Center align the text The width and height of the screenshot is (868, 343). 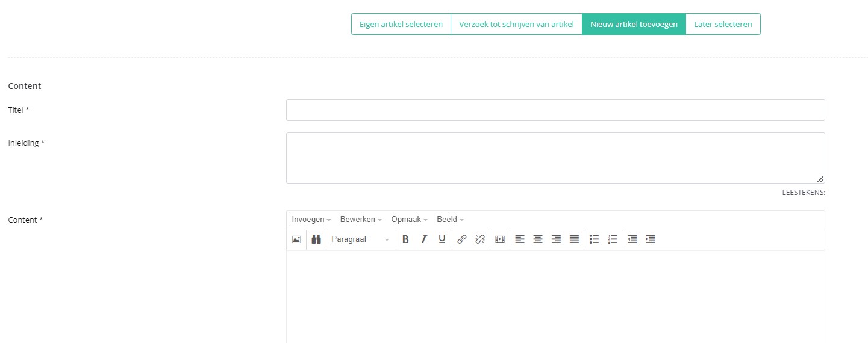538,239
